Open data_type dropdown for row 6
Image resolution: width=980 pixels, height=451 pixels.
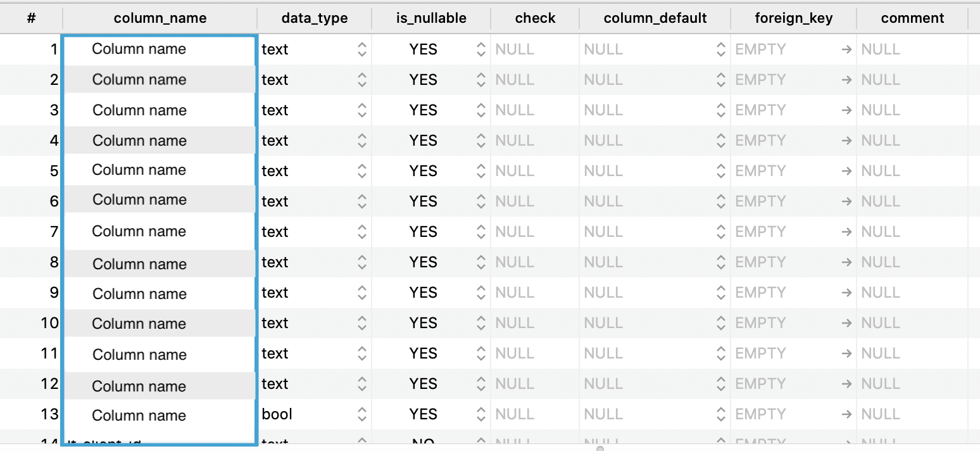click(361, 201)
